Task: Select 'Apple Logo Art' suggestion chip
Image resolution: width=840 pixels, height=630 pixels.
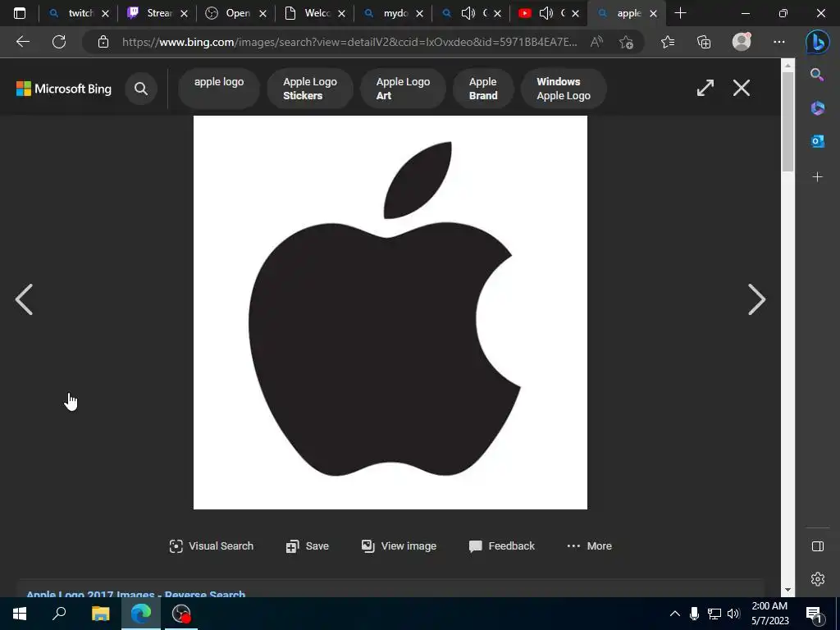Action: click(403, 89)
